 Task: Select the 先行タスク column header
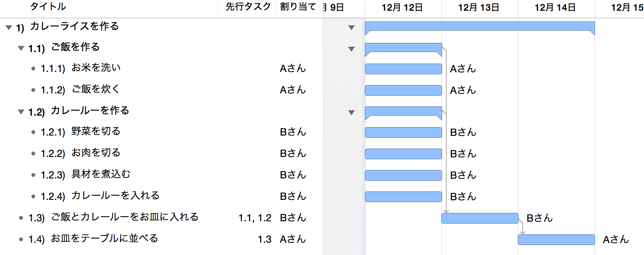coord(248,7)
